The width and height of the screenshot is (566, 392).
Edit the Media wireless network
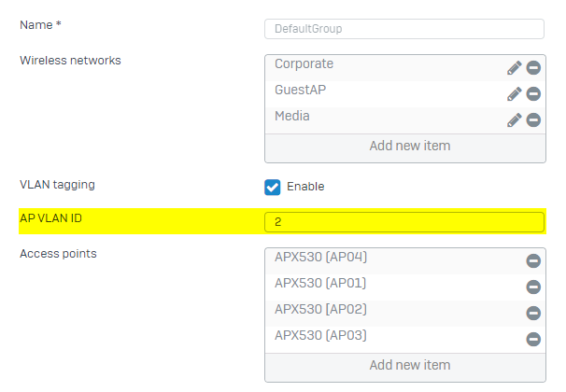click(515, 120)
